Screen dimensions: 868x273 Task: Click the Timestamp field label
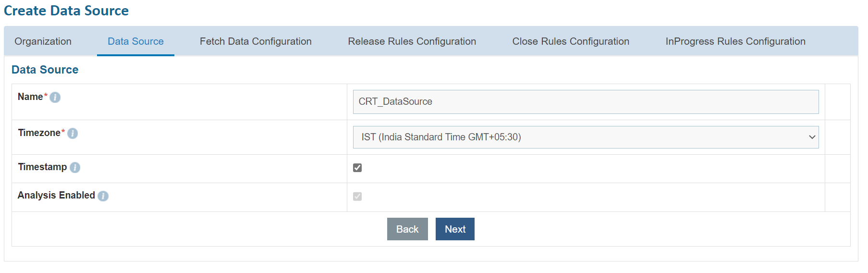(x=42, y=167)
